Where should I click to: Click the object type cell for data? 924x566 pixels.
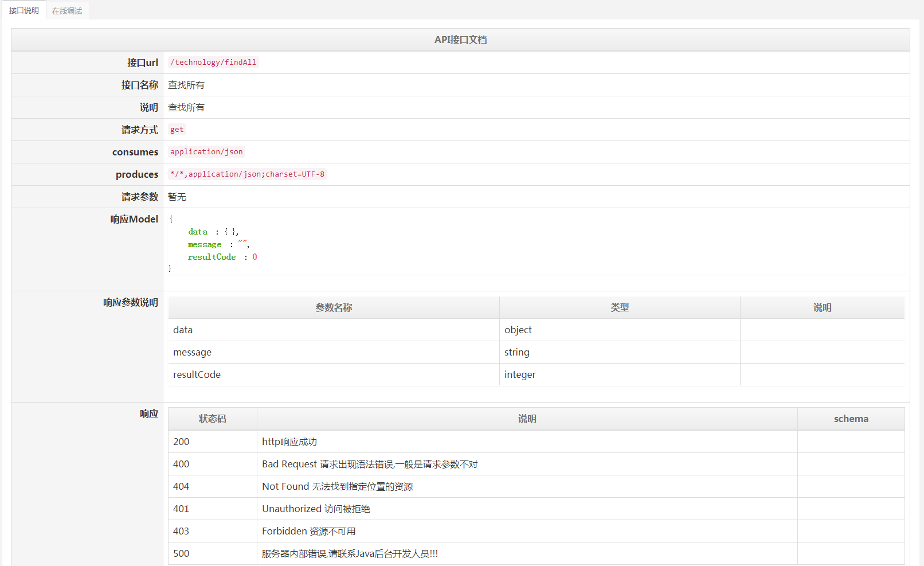(x=518, y=330)
